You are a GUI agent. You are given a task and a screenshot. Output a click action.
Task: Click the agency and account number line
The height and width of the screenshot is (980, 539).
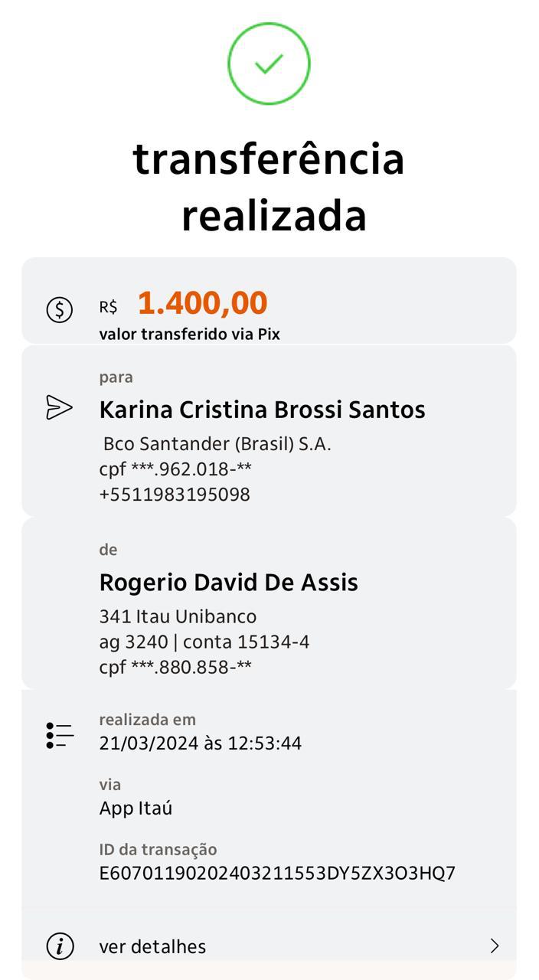(x=204, y=642)
